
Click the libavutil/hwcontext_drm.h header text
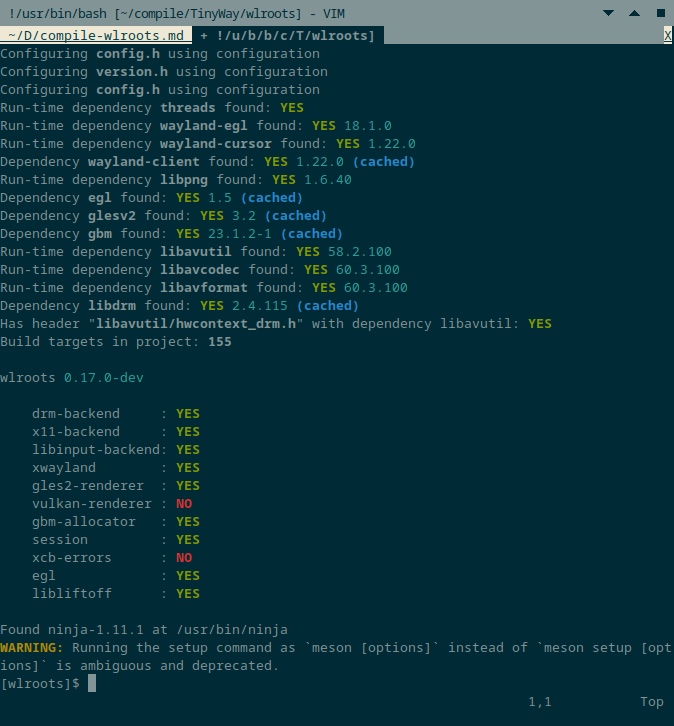point(196,324)
